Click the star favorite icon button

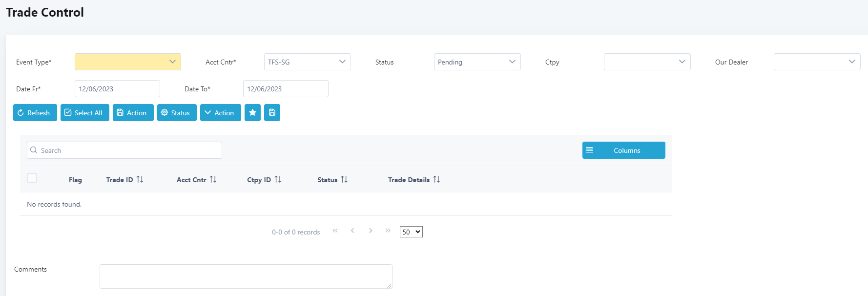click(252, 113)
